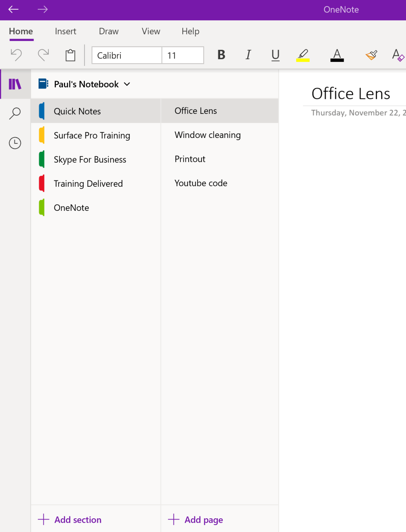Apply yellow highlight with the highlighter icon
The width and height of the screenshot is (406, 532).
pos(303,55)
